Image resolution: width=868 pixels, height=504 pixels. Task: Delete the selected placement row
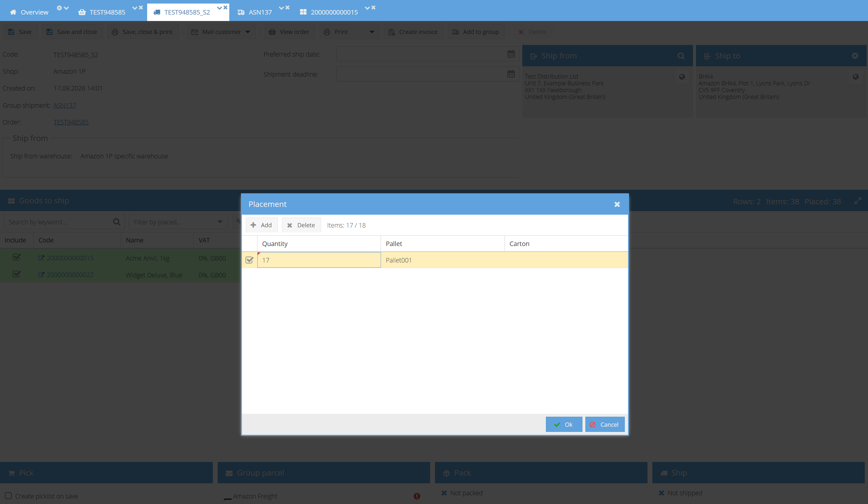tap(301, 225)
